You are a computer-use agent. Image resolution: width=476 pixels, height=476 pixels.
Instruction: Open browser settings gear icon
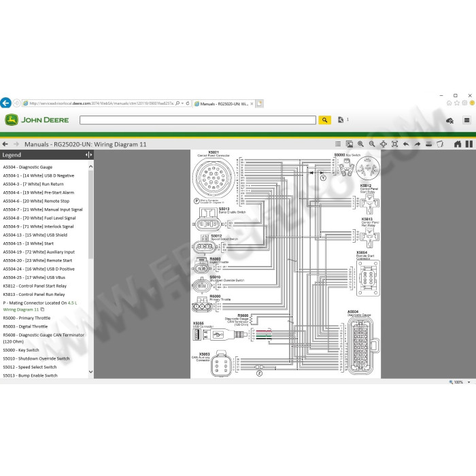click(464, 103)
